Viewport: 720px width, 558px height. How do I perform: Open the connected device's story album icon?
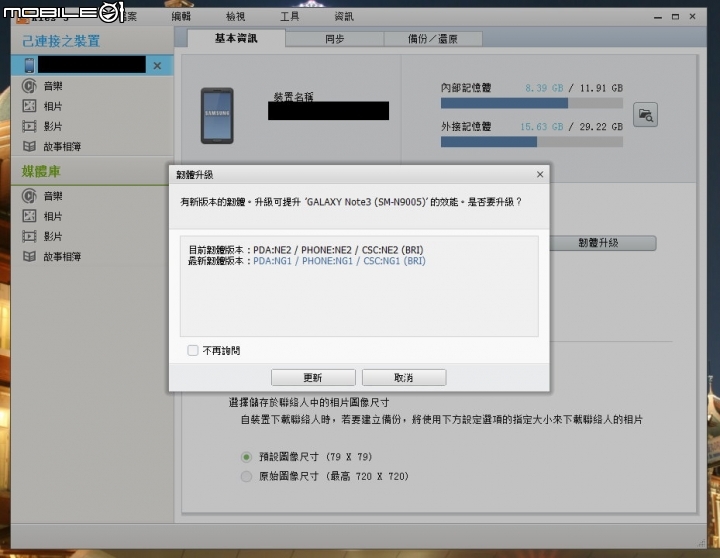coord(29,147)
